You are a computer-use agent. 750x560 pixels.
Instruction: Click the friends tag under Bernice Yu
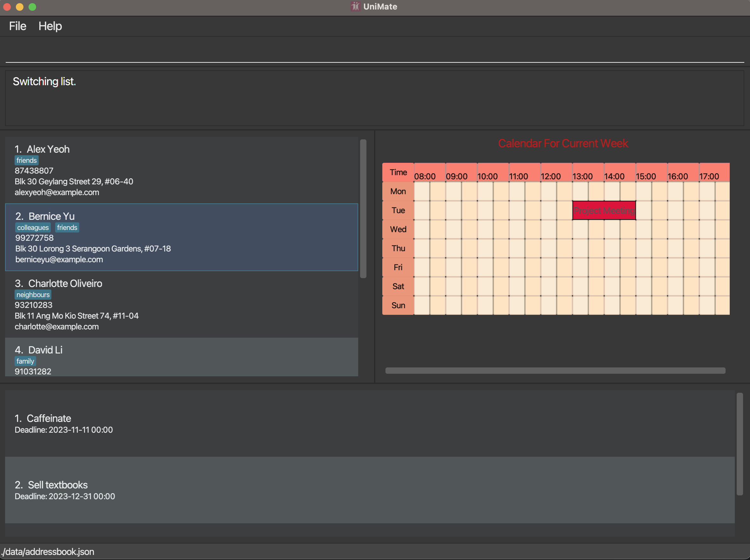coord(67,227)
